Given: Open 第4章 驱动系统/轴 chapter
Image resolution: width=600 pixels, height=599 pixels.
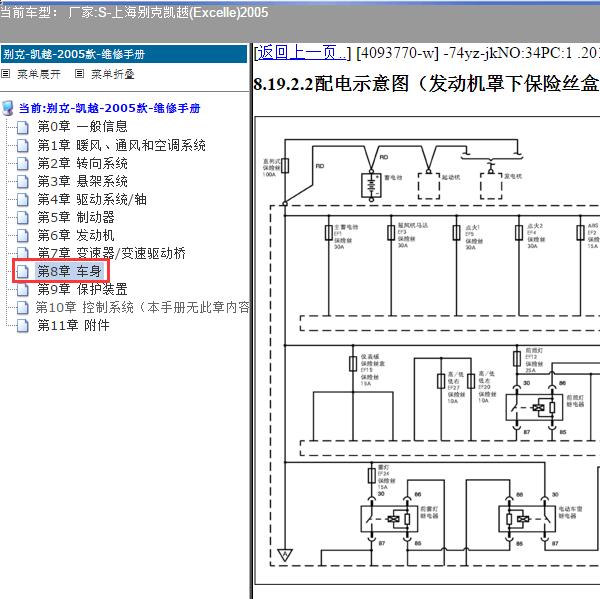Looking at the screenshot, I should 92,199.
